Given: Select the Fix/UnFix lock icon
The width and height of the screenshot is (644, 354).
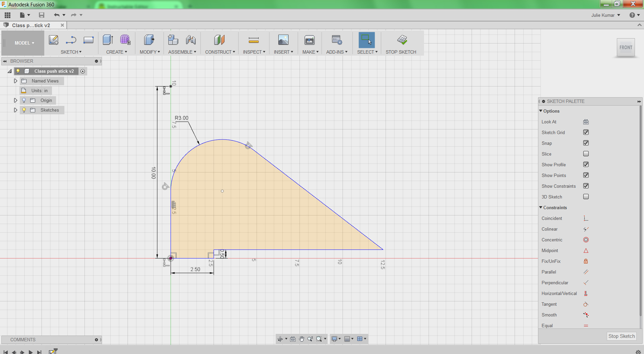Looking at the screenshot, I should pos(586,261).
